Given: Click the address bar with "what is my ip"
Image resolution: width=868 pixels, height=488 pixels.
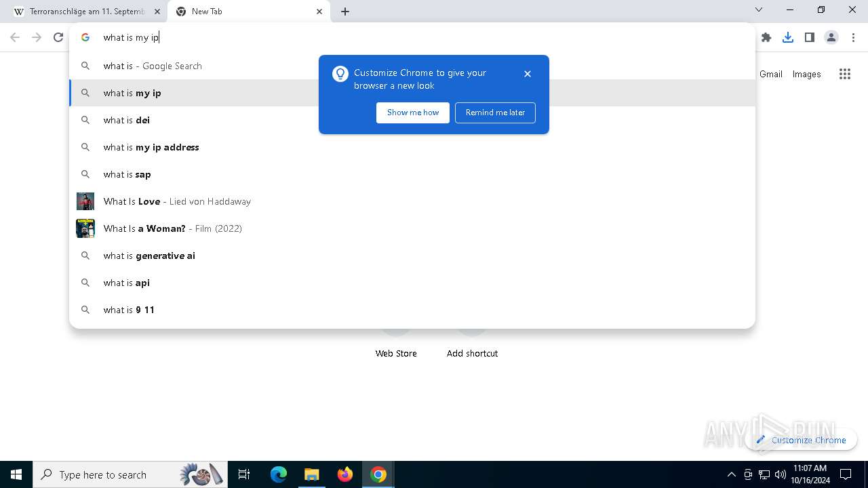Looking at the screenshot, I should (x=412, y=38).
